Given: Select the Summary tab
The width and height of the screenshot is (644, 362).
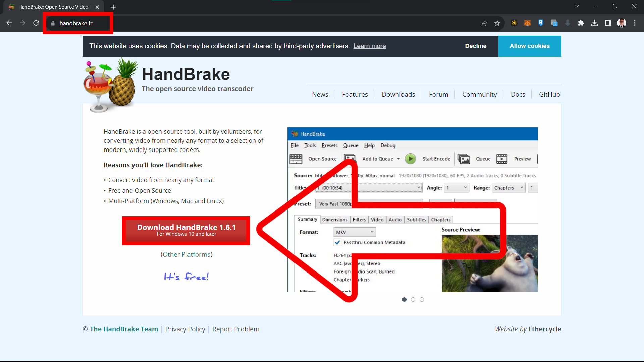Looking at the screenshot, I should (307, 219).
